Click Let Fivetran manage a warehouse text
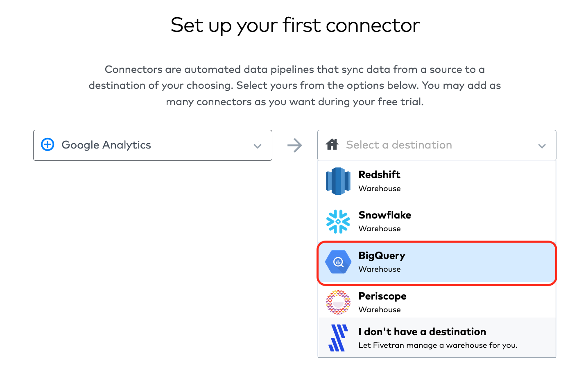 click(438, 345)
